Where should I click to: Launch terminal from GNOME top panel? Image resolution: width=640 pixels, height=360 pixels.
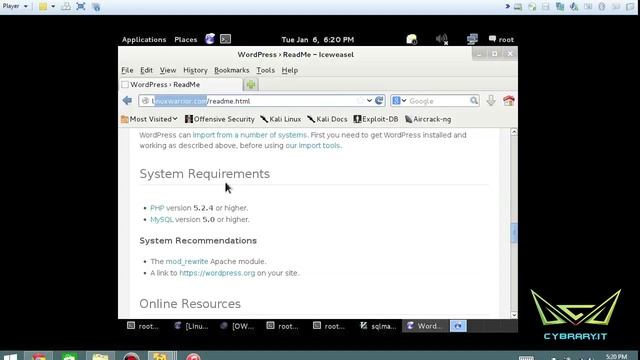point(225,39)
